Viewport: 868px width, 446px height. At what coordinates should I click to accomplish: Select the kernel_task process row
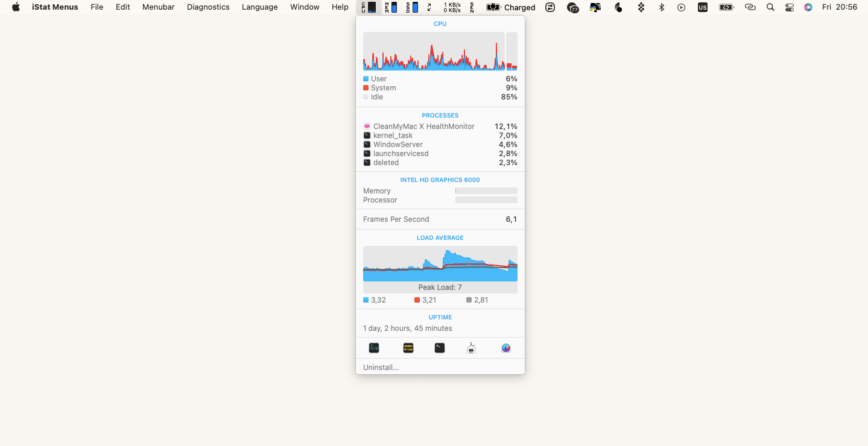coord(440,136)
